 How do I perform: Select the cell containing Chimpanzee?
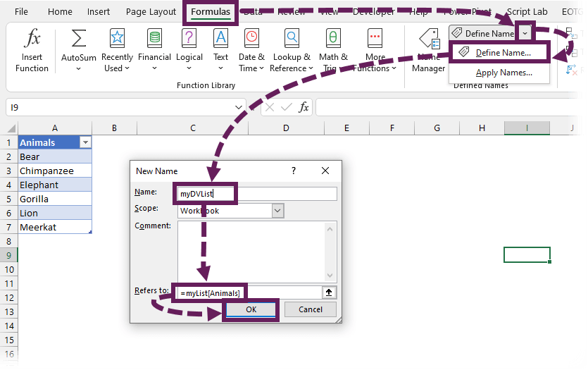click(55, 171)
